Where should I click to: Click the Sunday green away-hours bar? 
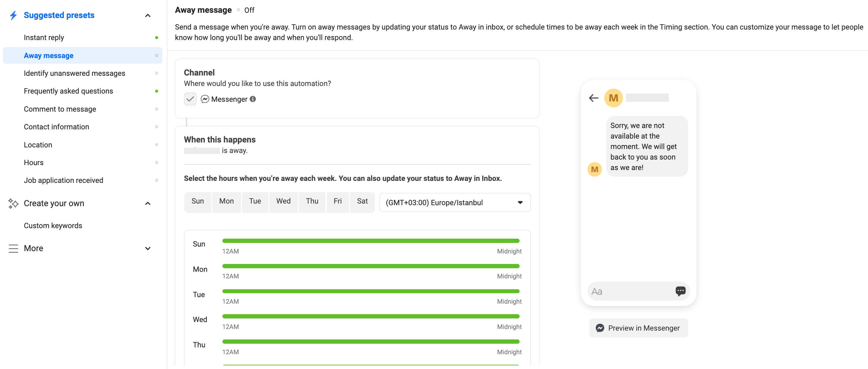point(371,241)
